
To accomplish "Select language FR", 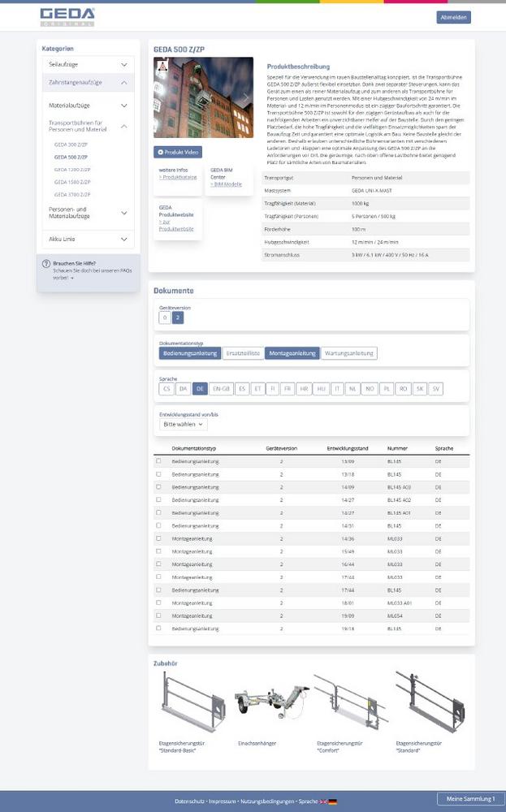I will (288, 389).
